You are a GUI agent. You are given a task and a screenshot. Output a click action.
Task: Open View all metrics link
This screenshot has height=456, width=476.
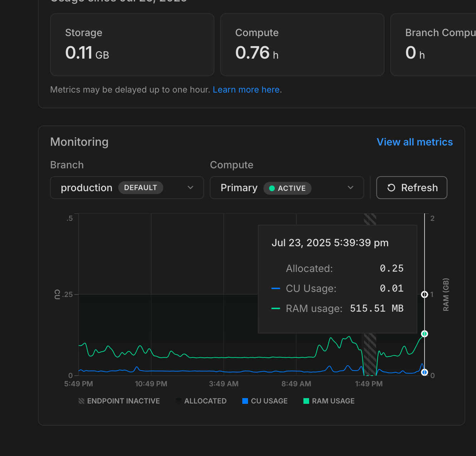coord(415,142)
